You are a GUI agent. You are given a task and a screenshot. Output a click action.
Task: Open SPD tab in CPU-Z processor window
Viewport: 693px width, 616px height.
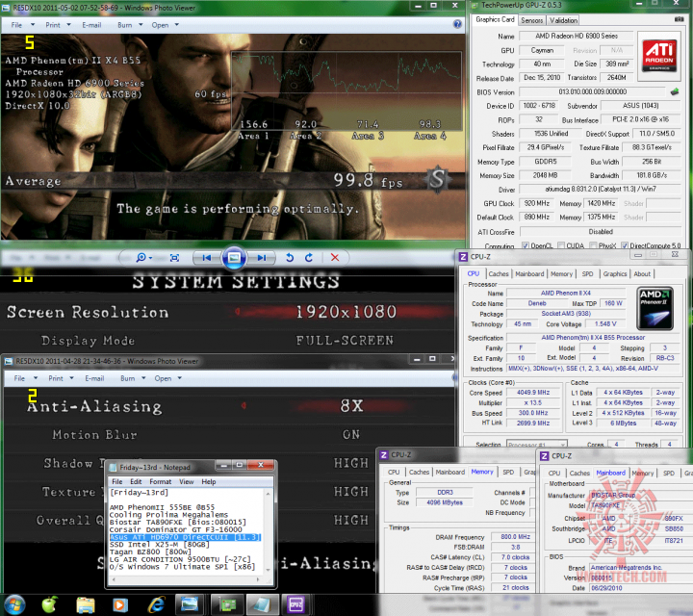[x=587, y=274]
